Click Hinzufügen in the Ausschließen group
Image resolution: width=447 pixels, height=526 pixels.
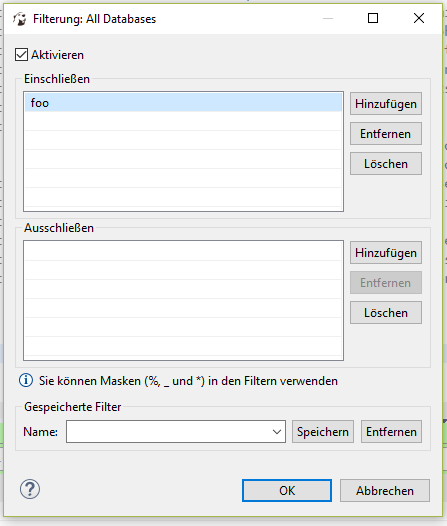386,253
